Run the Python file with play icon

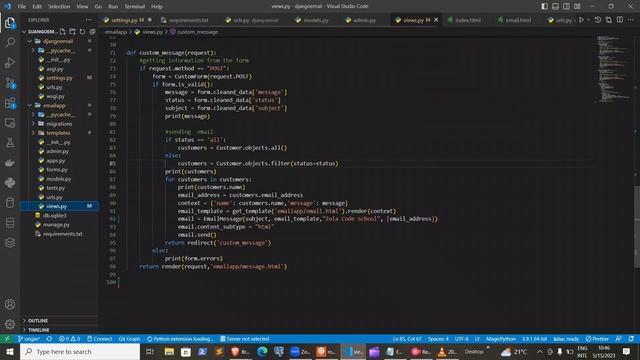(x=581, y=20)
